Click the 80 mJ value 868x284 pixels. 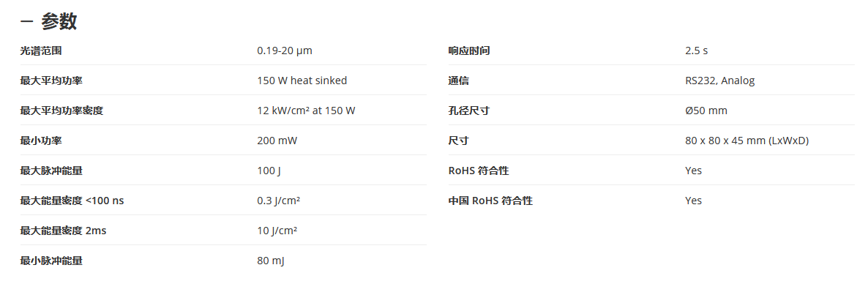[272, 260]
